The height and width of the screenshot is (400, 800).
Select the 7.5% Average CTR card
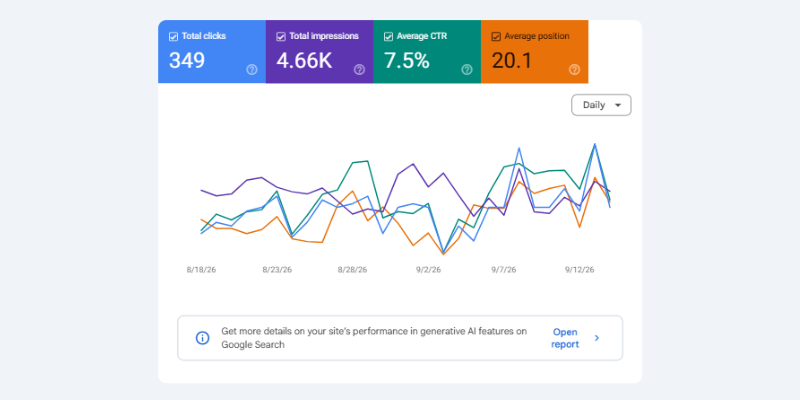[427, 52]
